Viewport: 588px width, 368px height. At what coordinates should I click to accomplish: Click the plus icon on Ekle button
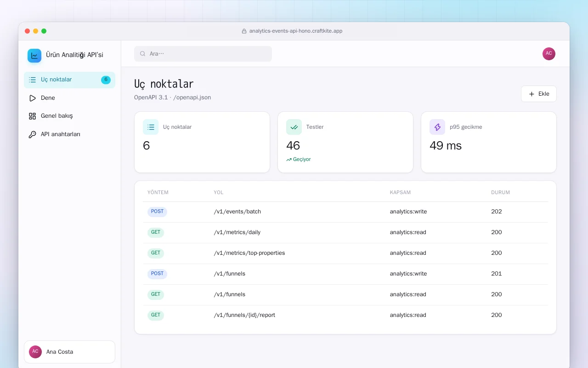tap(531, 94)
